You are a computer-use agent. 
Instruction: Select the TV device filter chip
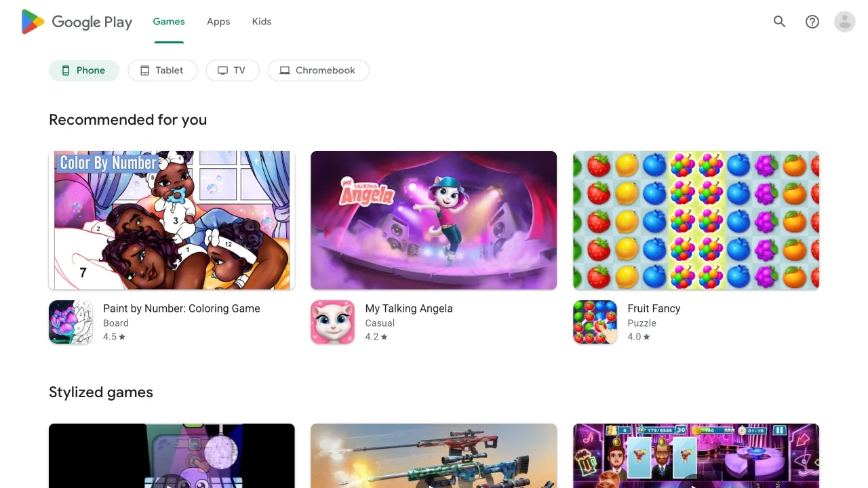pyautogui.click(x=233, y=70)
